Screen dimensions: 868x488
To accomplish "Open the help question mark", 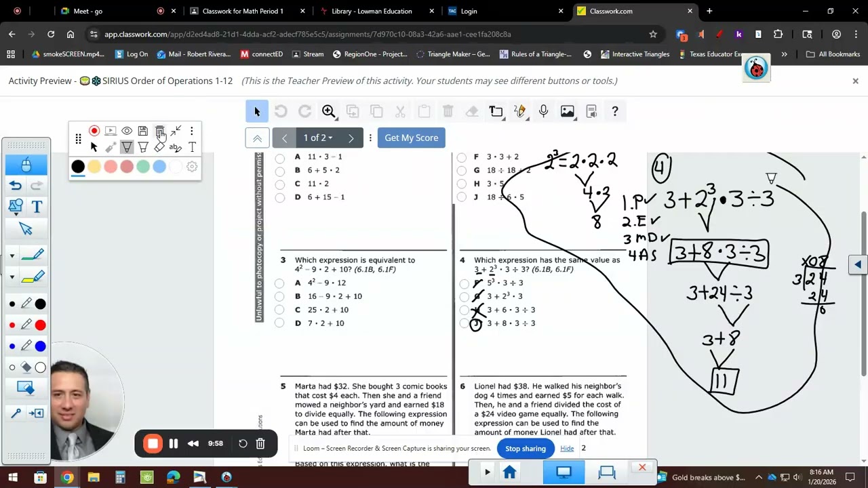I will pyautogui.click(x=615, y=111).
